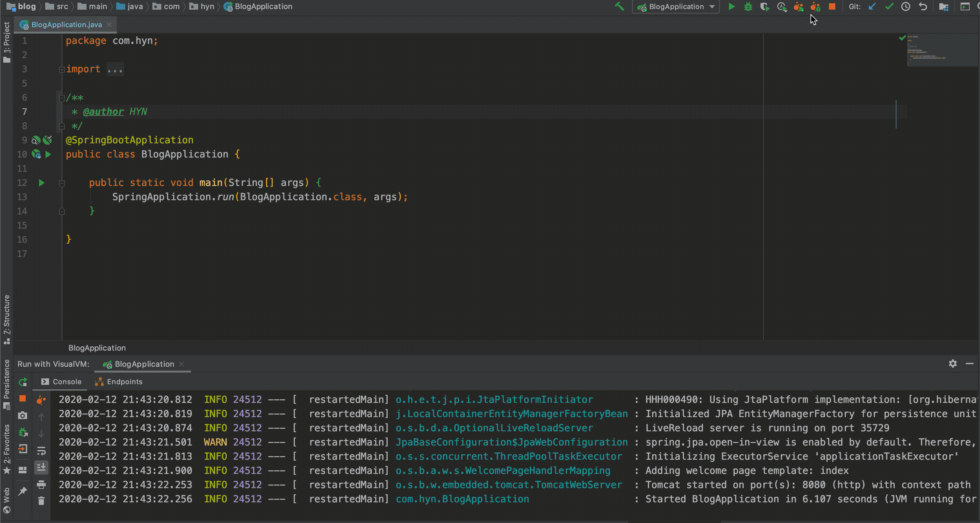This screenshot has height=523, width=980.
Task: Toggle soft-wrap in the console
Action: (x=41, y=451)
